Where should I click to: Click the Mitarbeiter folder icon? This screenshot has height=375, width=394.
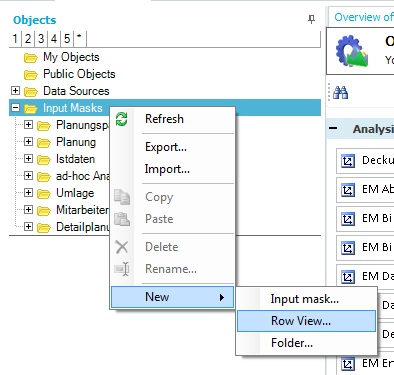[x=44, y=211]
